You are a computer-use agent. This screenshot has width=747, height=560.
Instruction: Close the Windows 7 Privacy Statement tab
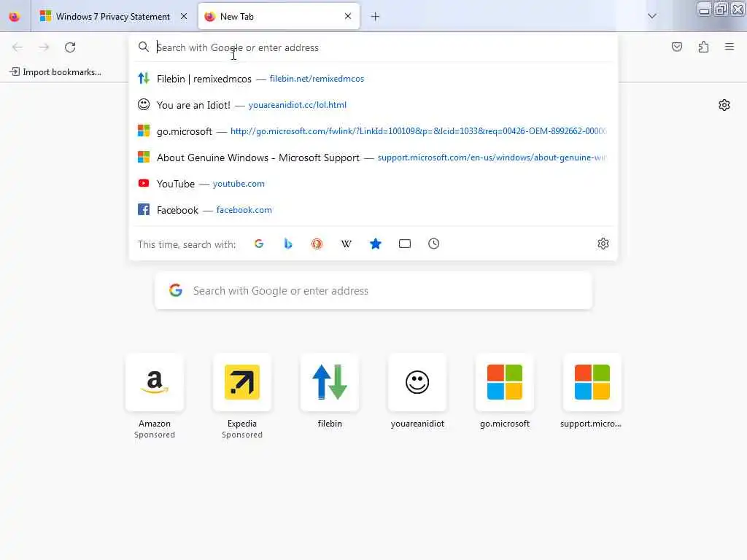click(x=184, y=17)
